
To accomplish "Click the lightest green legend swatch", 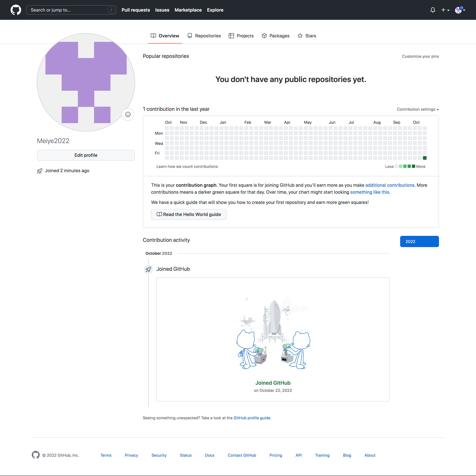I will (401, 166).
